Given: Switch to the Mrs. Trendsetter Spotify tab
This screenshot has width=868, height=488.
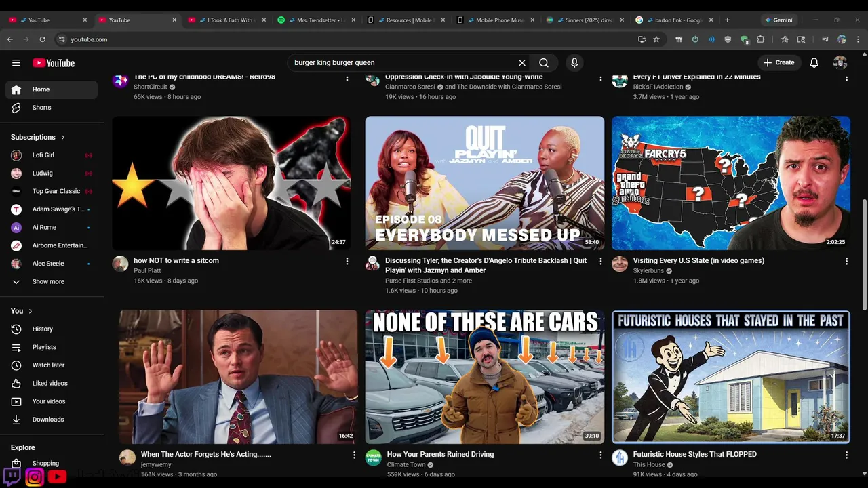Looking at the screenshot, I should [315, 20].
